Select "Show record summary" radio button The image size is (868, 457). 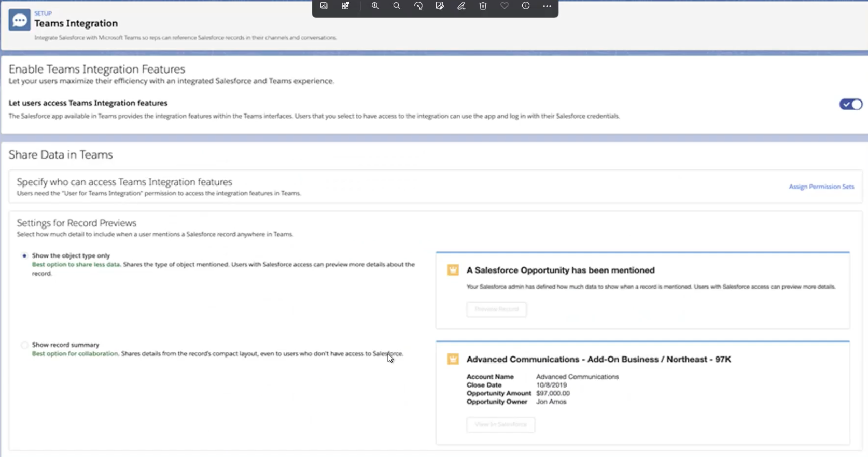[24, 345]
